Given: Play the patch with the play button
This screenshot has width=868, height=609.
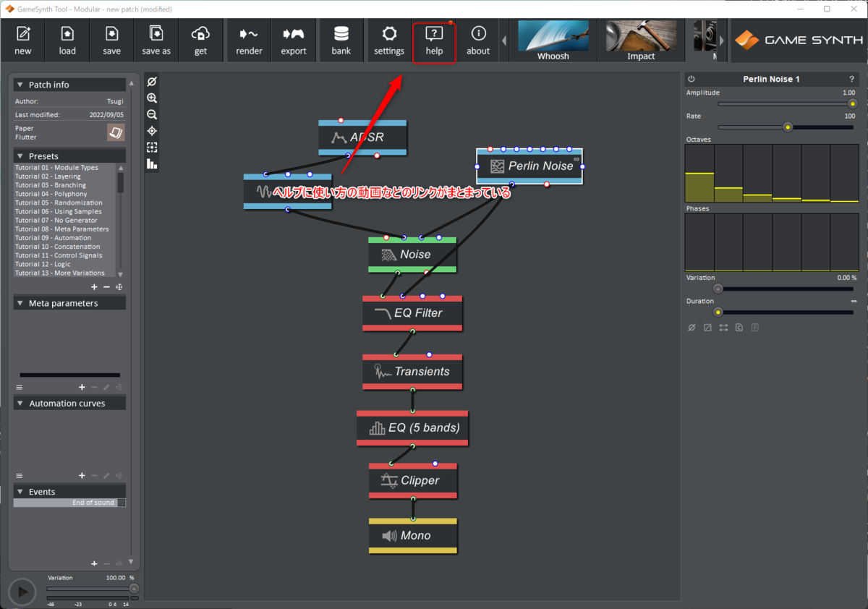Looking at the screenshot, I should tap(22, 592).
